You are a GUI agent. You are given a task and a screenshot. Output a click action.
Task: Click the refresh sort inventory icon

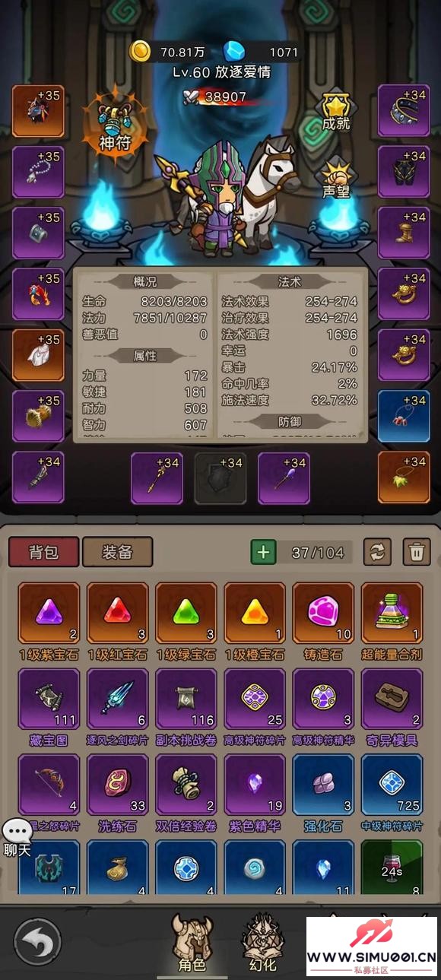[x=378, y=552]
